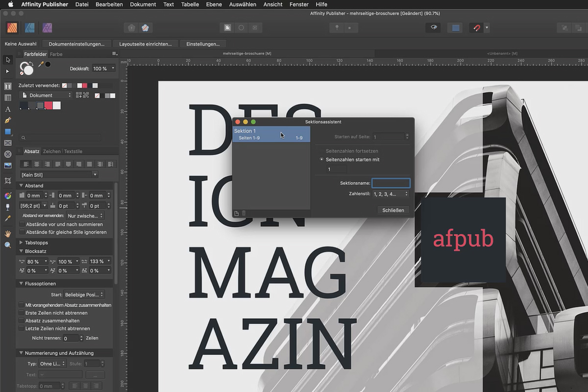Select the Frame Text tool
Screen dimensions: 588x392
coord(7,86)
